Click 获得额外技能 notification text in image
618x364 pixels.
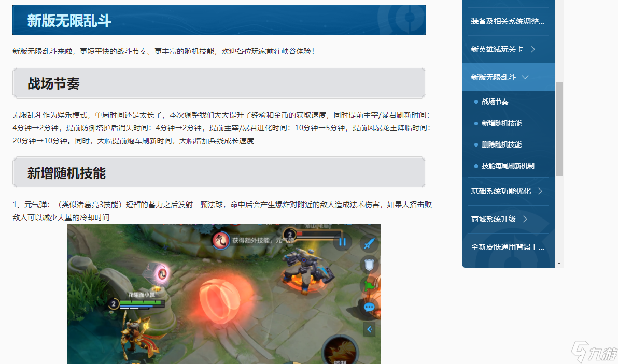click(262, 240)
